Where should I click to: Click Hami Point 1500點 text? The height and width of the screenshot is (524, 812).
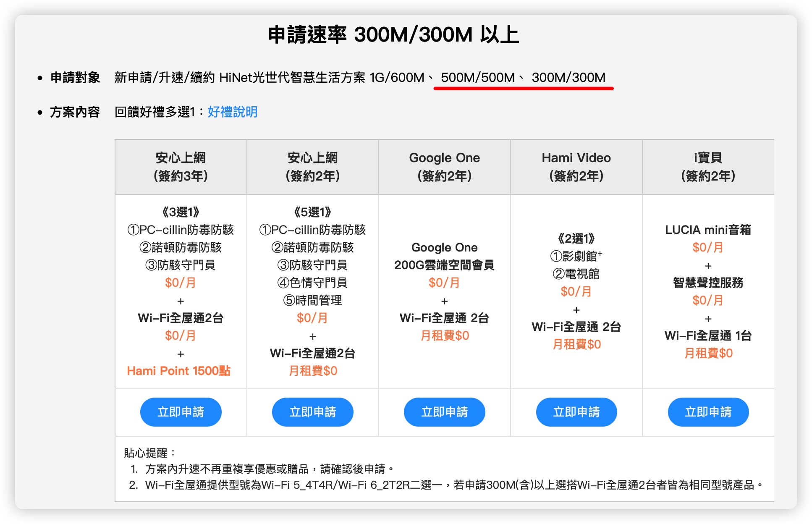pos(179,371)
